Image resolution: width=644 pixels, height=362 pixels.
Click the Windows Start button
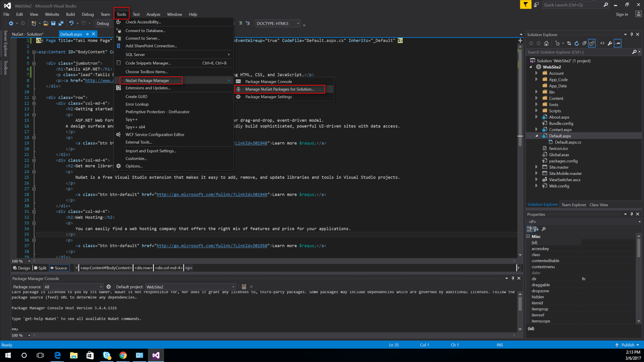8,355
